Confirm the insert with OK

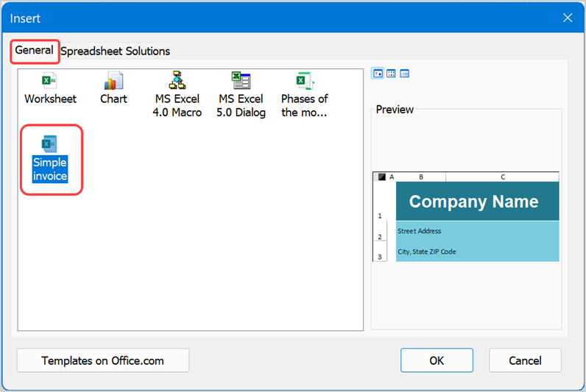coord(437,360)
